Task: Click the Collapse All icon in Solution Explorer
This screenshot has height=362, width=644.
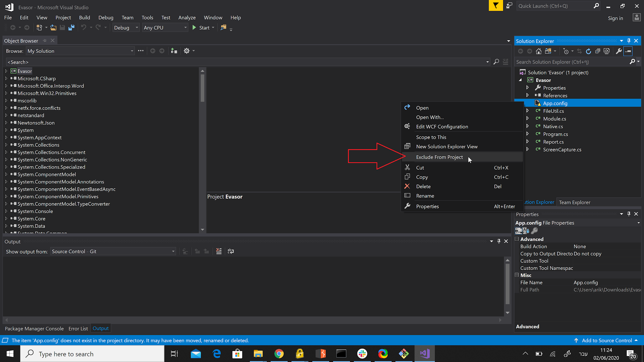Action: [x=597, y=51]
